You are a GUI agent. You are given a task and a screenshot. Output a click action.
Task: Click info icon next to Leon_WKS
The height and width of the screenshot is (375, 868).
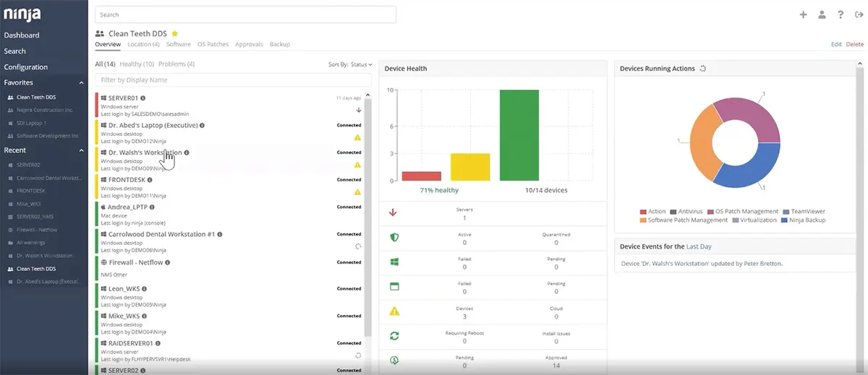coord(144,288)
